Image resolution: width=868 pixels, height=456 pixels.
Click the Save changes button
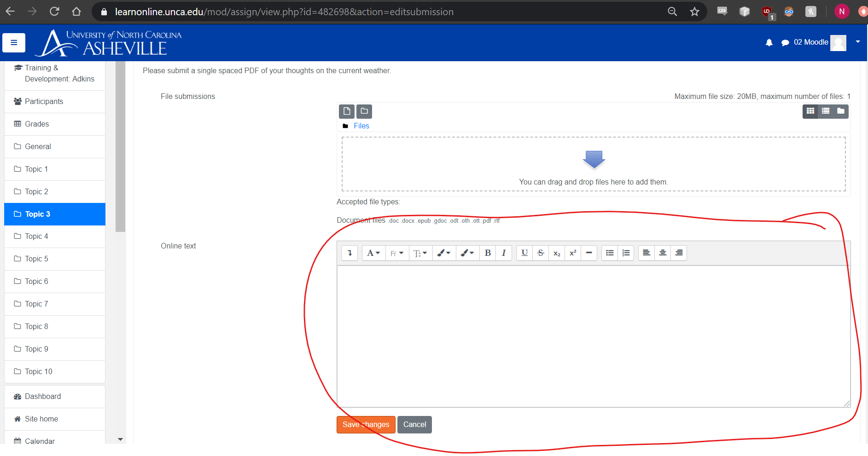point(366,424)
